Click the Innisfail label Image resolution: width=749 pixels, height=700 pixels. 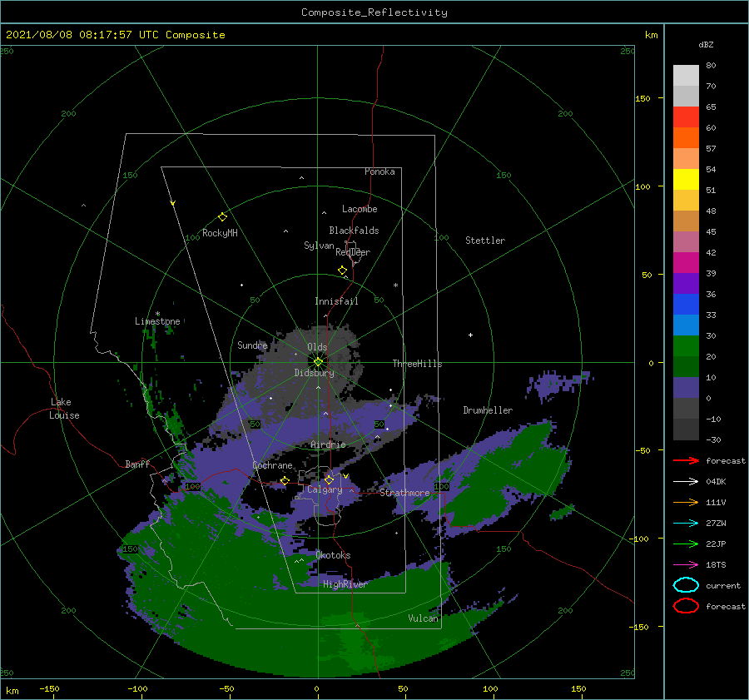click(336, 301)
